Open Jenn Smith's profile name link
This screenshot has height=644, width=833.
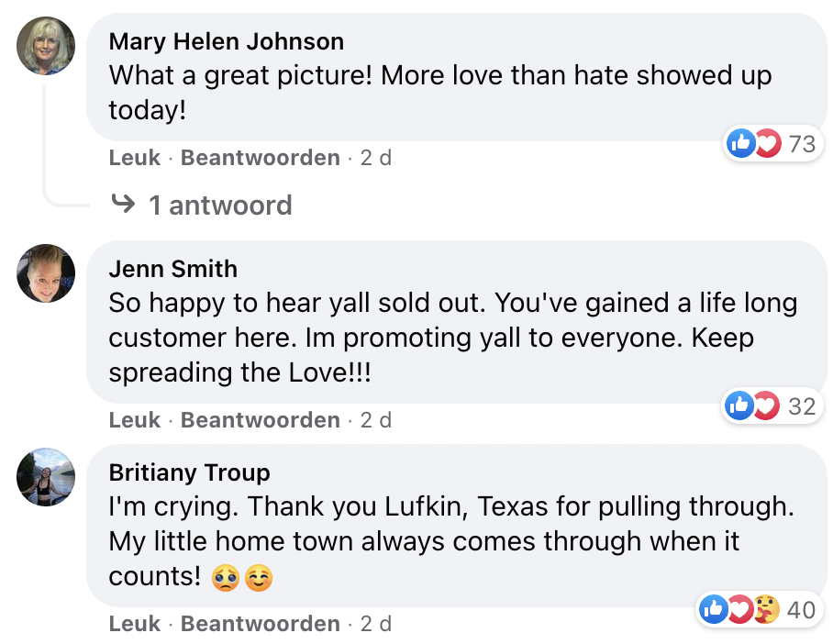(172, 269)
